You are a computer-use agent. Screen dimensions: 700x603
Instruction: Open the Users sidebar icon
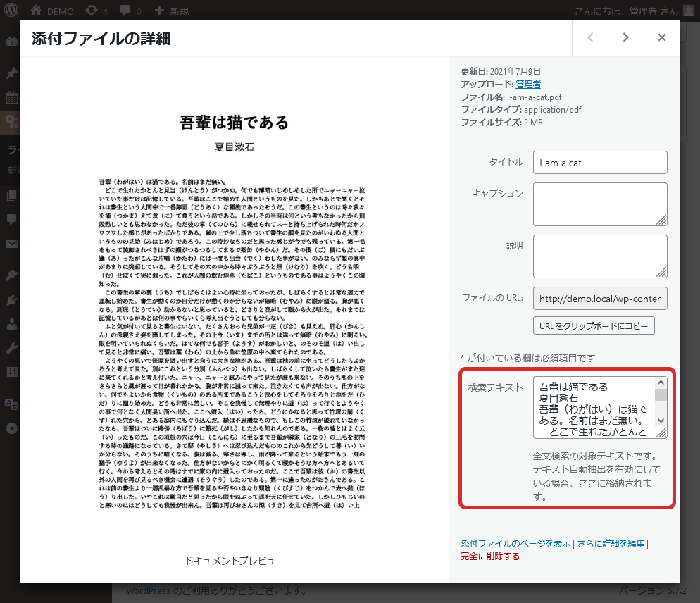12,324
